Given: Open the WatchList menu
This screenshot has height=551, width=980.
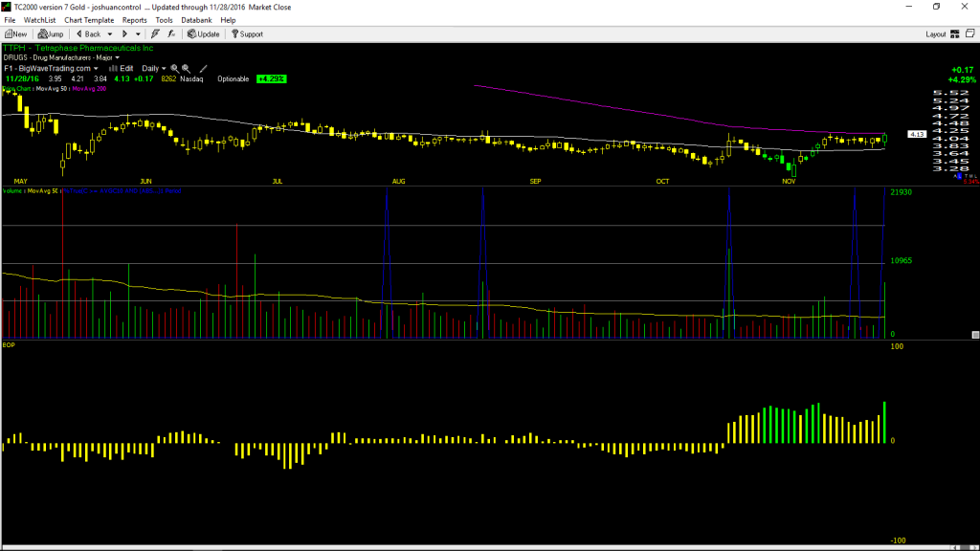Looking at the screenshot, I should click(x=39, y=20).
